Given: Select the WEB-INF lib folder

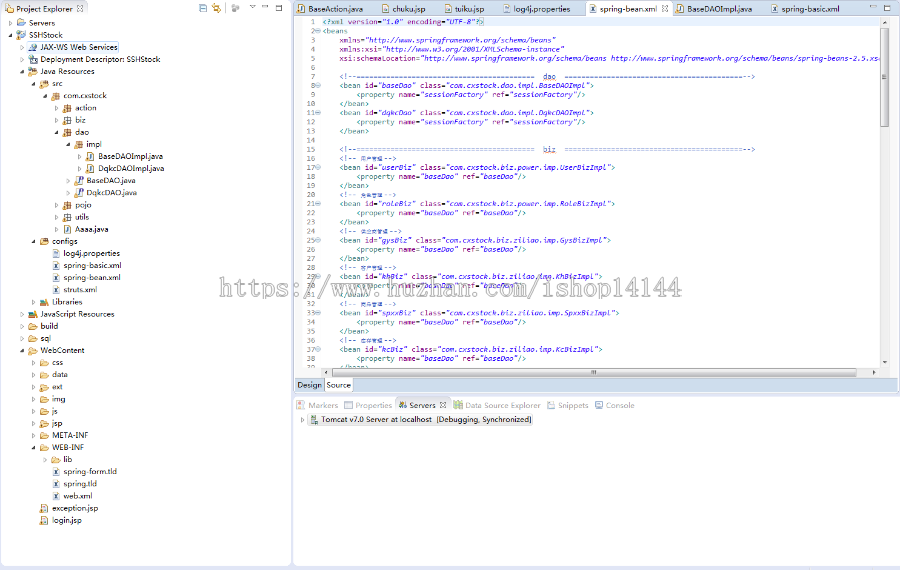Looking at the screenshot, I should point(67,459).
